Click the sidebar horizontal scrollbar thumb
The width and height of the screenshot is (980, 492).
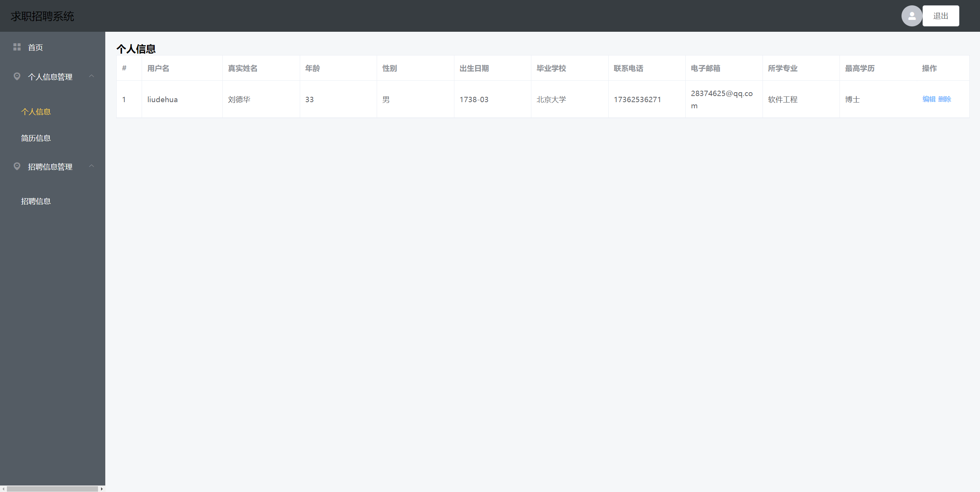[x=52, y=489]
